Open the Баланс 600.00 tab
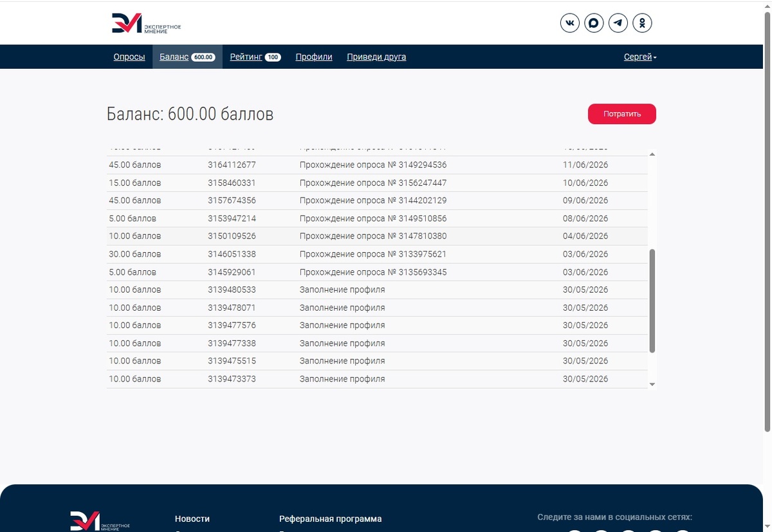Image resolution: width=772 pixels, height=532 pixels. [x=187, y=57]
